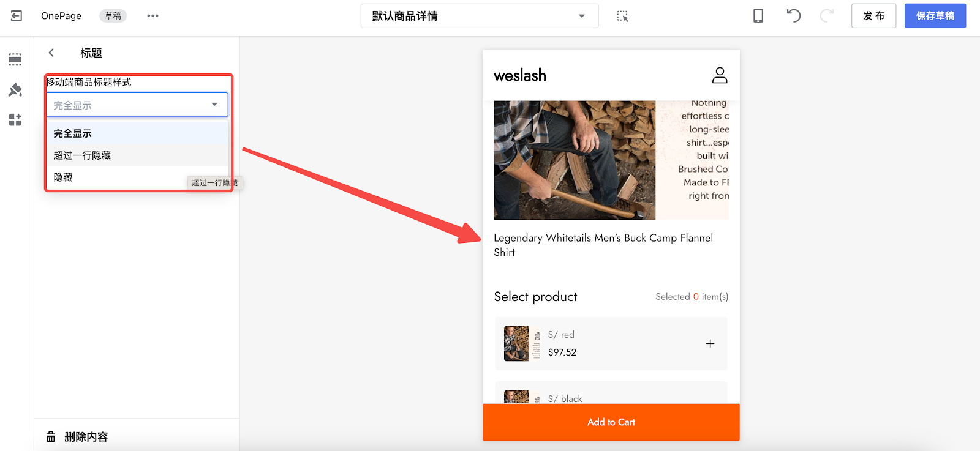Go back using the arrow beside 标题
The height and width of the screenshot is (451, 980).
[x=51, y=53]
